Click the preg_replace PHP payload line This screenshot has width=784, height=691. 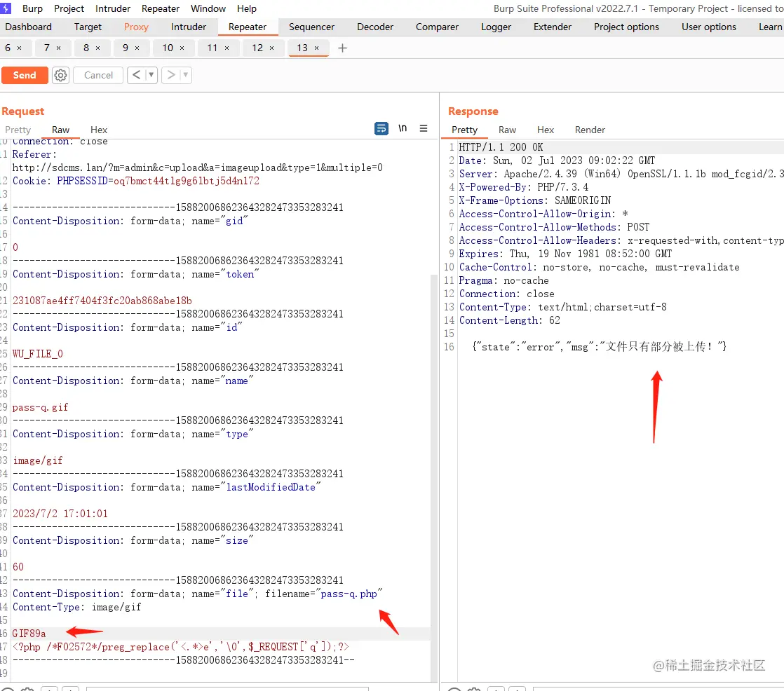click(x=180, y=647)
